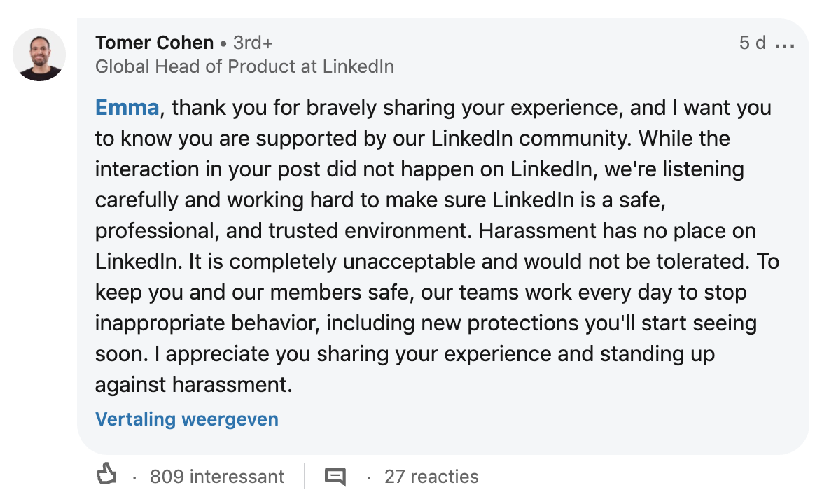Click the comment speech-bubble icon

coord(335,477)
